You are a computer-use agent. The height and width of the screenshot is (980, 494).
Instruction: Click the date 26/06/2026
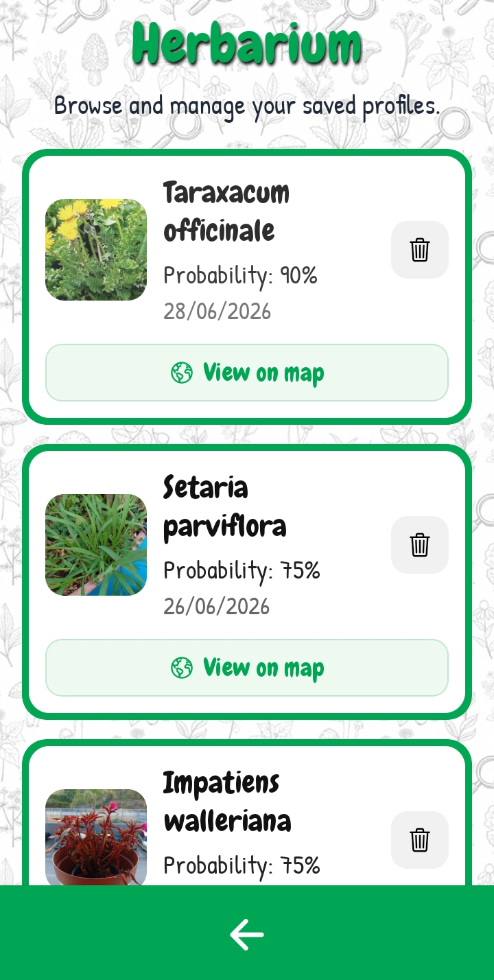[x=217, y=607]
